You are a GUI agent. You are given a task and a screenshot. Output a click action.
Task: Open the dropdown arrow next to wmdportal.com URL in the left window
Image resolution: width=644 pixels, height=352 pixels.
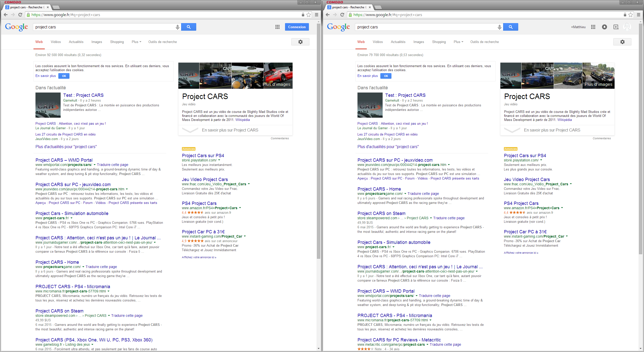point(95,165)
